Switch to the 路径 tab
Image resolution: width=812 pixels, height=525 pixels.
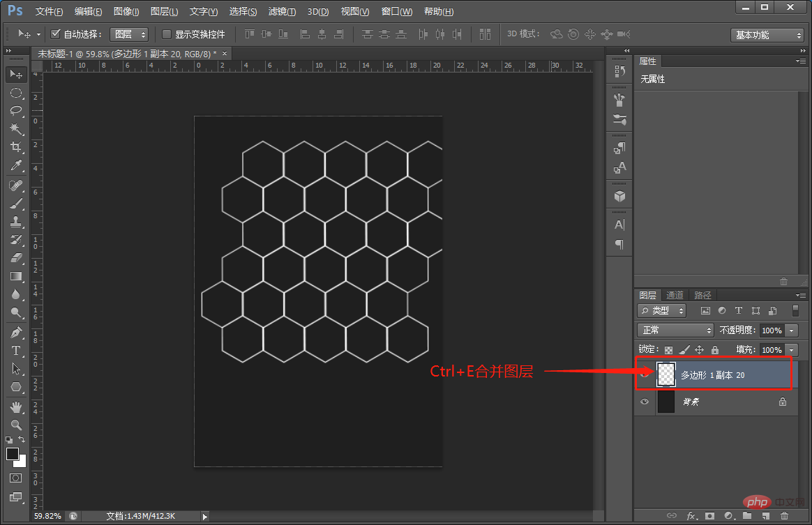[702, 295]
